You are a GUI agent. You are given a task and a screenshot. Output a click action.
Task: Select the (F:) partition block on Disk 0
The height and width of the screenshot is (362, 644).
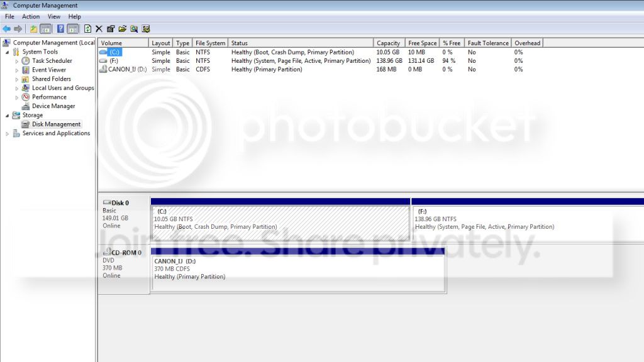pos(528,219)
